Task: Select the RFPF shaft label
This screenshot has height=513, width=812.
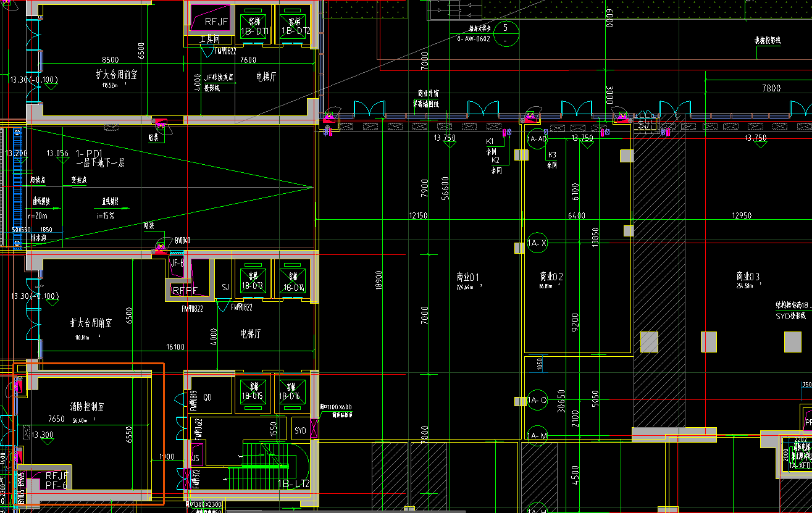Action: [x=185, y=291]
